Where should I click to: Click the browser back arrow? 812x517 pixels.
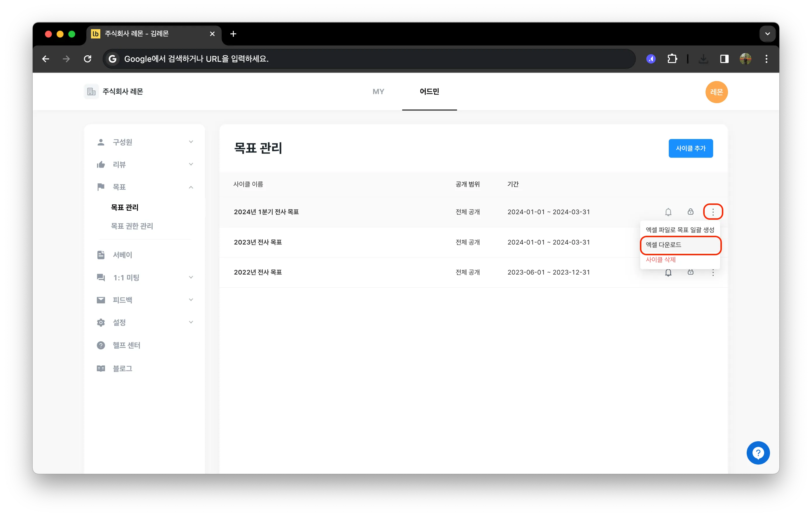(45, 59)
